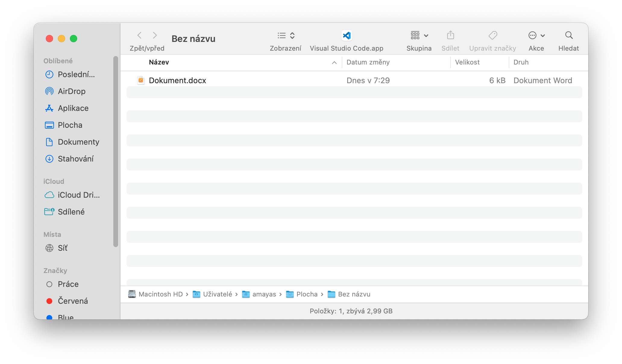Open the Zobrazení view mode dropdown
The image size is (622, 364).
pos(286,36)
